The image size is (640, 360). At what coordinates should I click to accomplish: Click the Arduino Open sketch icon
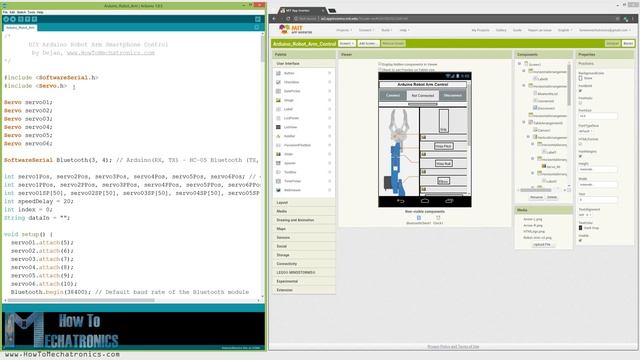(x=27, y=19)
